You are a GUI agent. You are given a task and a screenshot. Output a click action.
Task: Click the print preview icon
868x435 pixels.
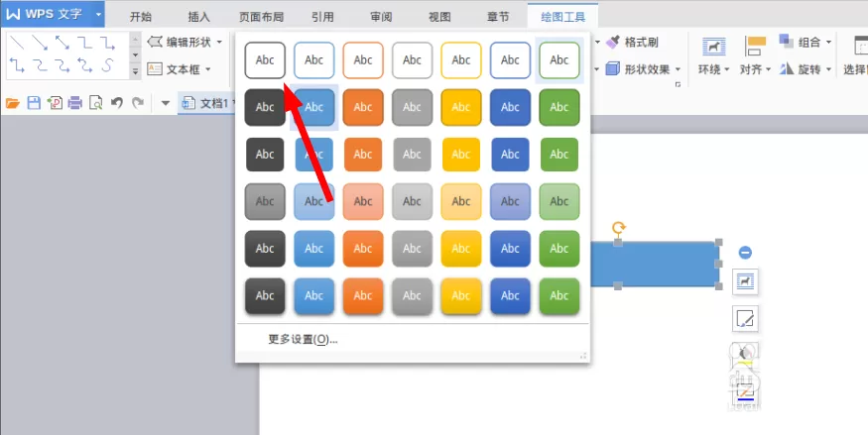point(96,103)
